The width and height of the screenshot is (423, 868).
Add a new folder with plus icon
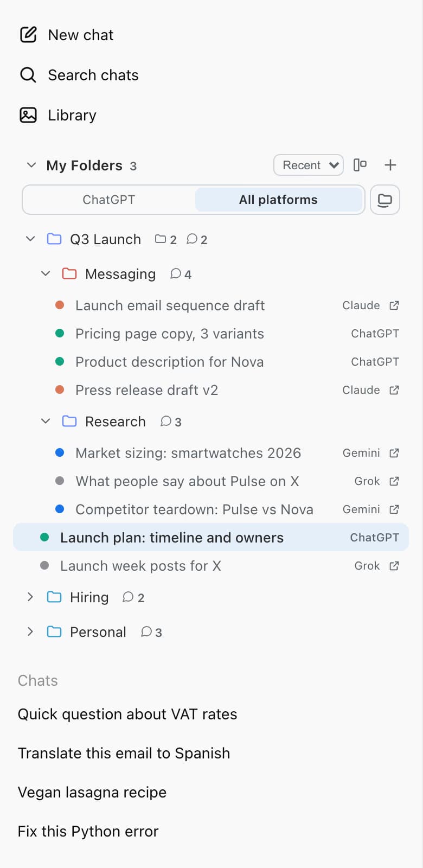(x=390, y=165)
